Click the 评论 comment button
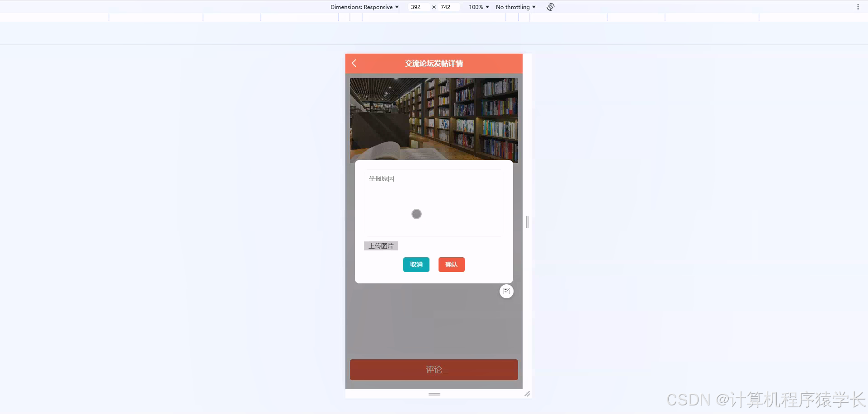The width and height of the screenshot is (868, 414). [x=434, y=370]
